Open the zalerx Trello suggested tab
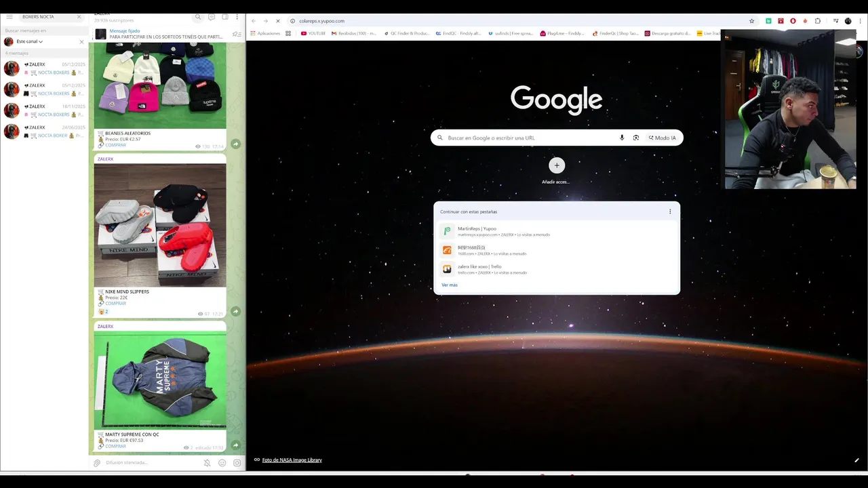This screenshot has width=868, height=488. click(x=556, y=269)
